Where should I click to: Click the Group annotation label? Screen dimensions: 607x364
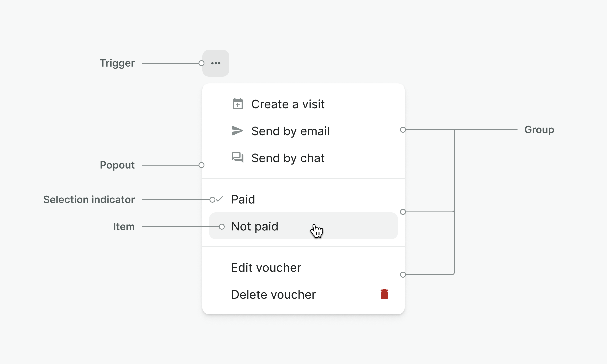[539, 130]
